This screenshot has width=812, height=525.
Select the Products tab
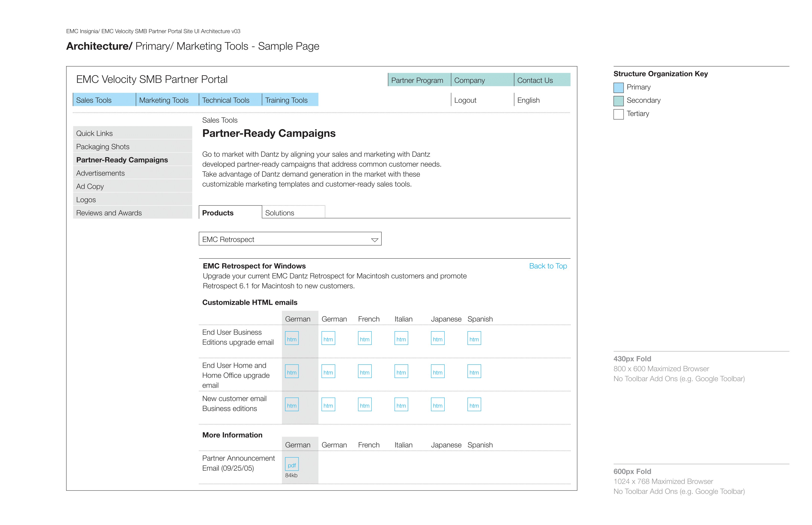(230, 212)
